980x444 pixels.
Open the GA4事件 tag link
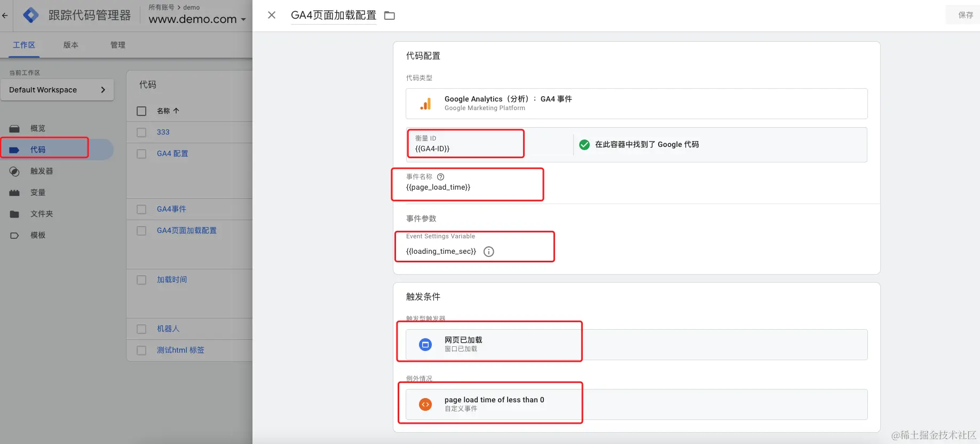(x=171, y=209)
